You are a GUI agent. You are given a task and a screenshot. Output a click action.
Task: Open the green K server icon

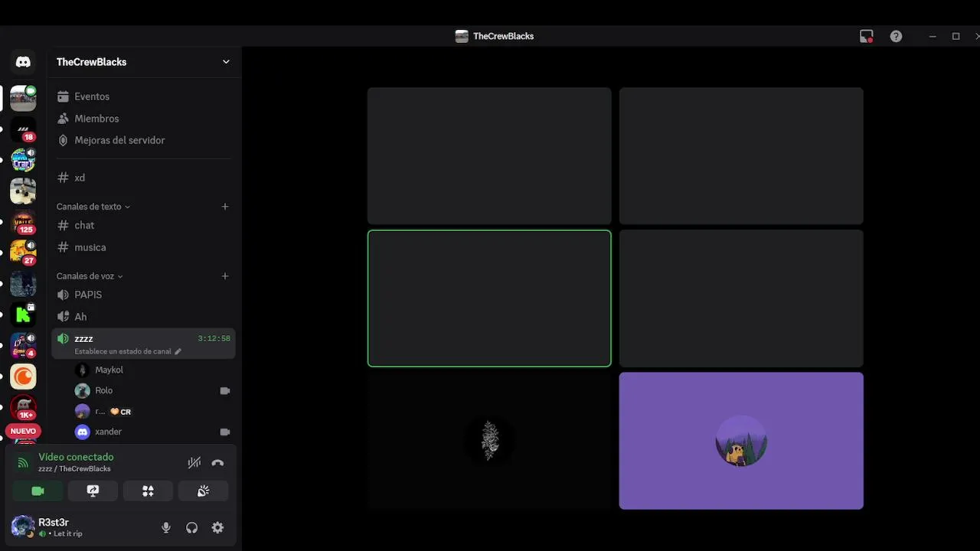coord(23,315)
